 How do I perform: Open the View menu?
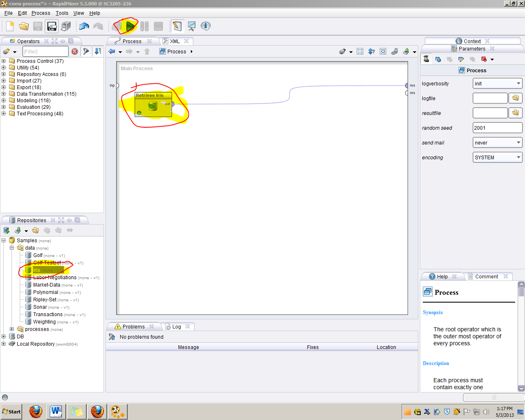[x=79, y=13]
